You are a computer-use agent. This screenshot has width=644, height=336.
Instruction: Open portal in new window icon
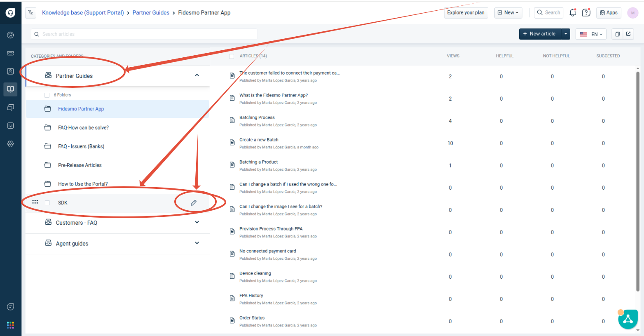point(628,34)
